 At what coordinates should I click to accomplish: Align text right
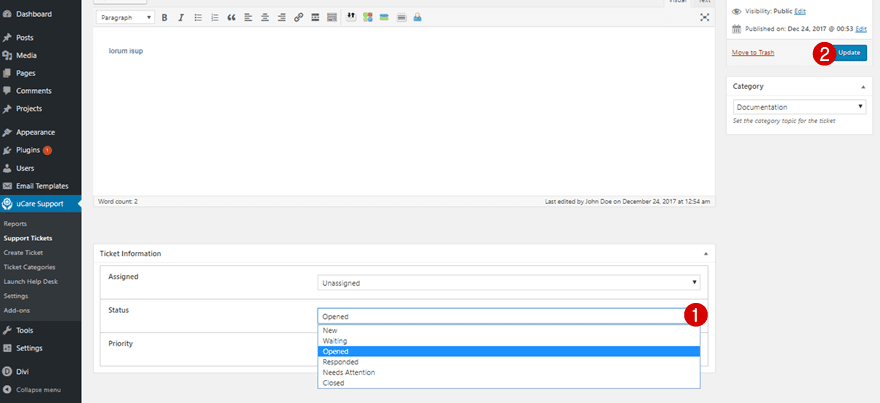click(282, 17)
